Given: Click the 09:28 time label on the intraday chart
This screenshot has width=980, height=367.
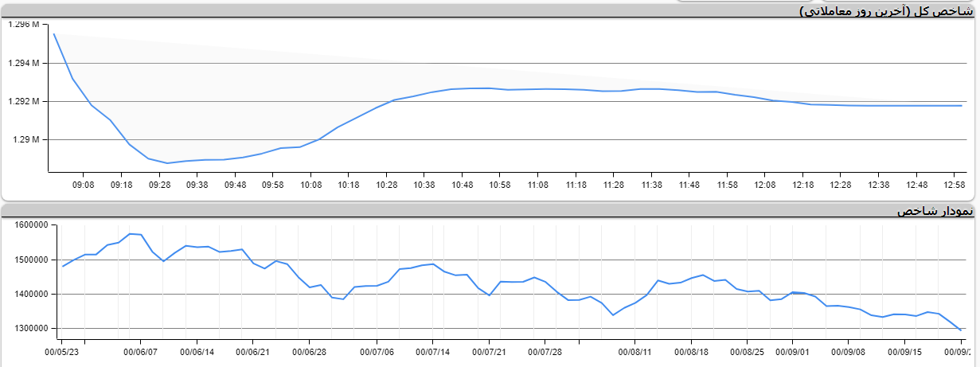Looking at the screenshot, I should pyautogui.click(x=159, y=184).
